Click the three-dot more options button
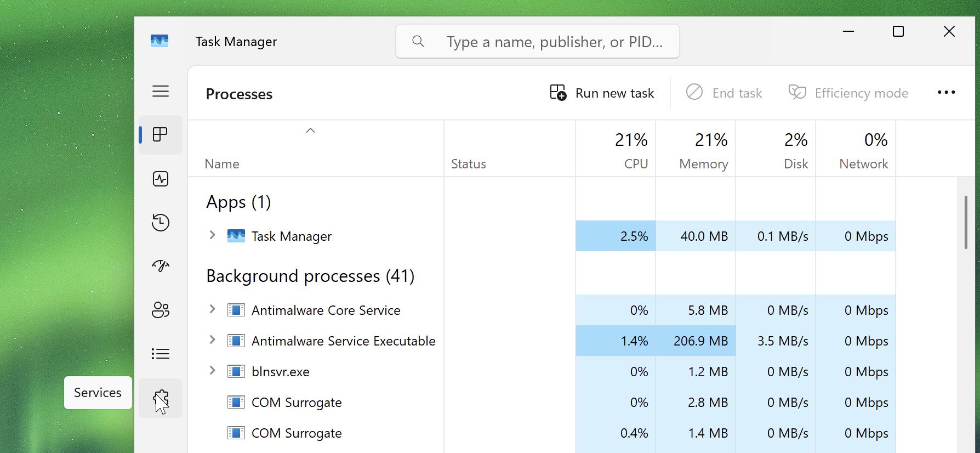Image resolution: width=980 pixels, height=453 pixels. (946, 93)
